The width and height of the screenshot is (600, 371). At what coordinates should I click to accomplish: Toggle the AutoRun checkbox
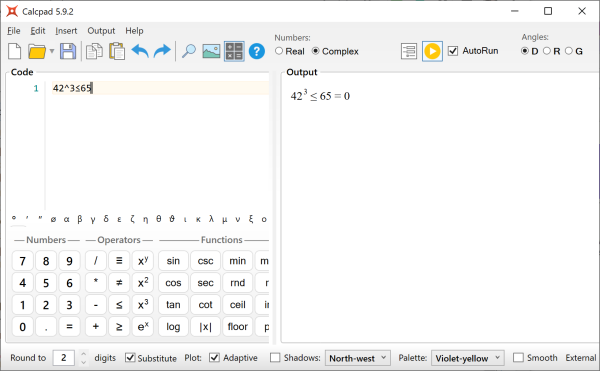(x=453, y=51)
